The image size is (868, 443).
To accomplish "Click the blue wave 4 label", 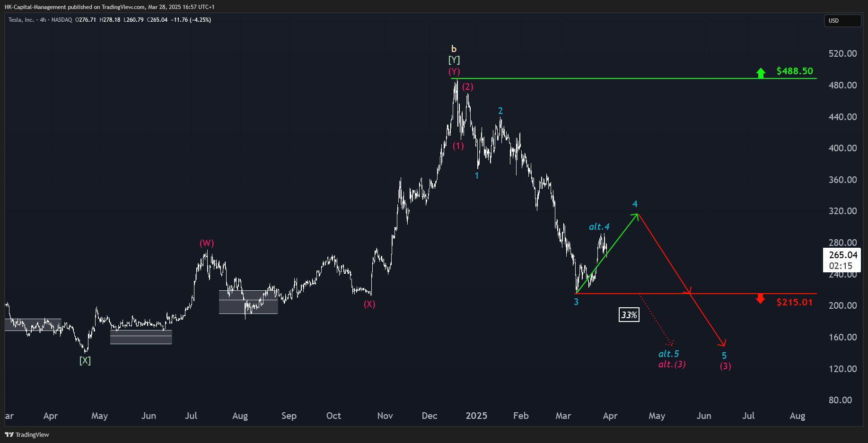I will pos(635,204).
